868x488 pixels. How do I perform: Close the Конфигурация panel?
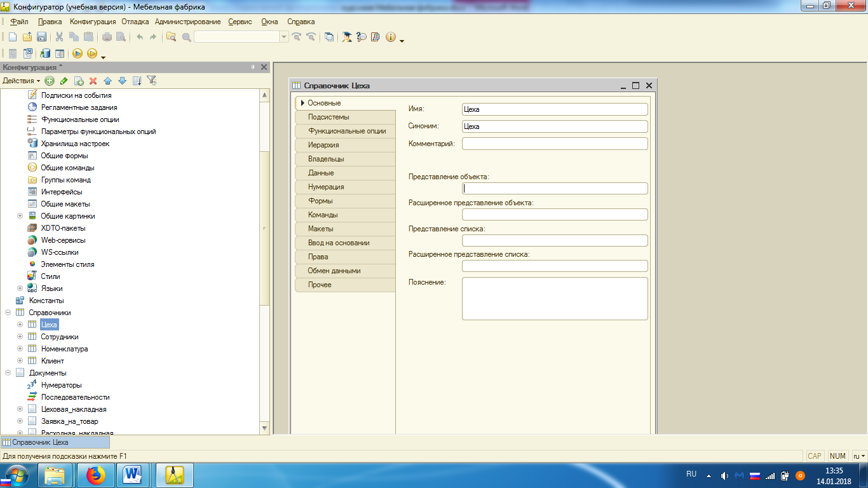(x=264, y=67)
